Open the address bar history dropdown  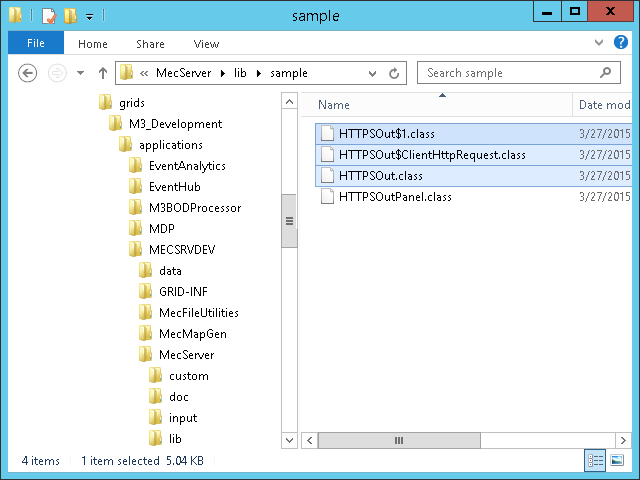pyautogui.click(x=374, y=73)
